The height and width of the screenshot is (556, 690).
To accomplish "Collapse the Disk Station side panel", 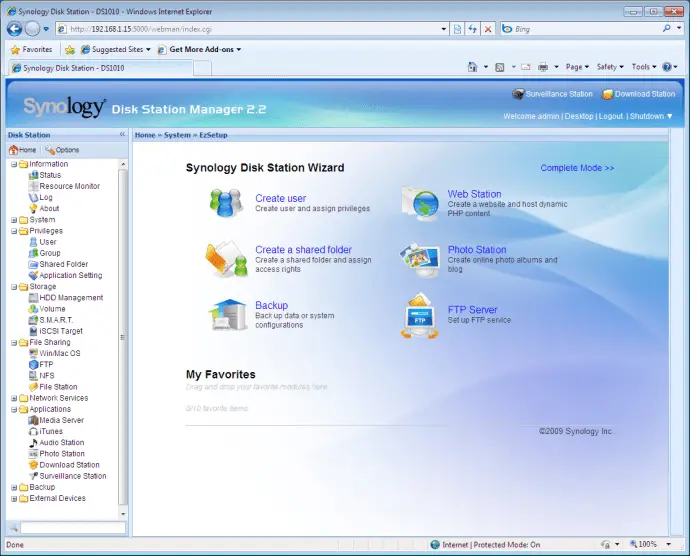I will pyautogui.click(x=122, y=135).
